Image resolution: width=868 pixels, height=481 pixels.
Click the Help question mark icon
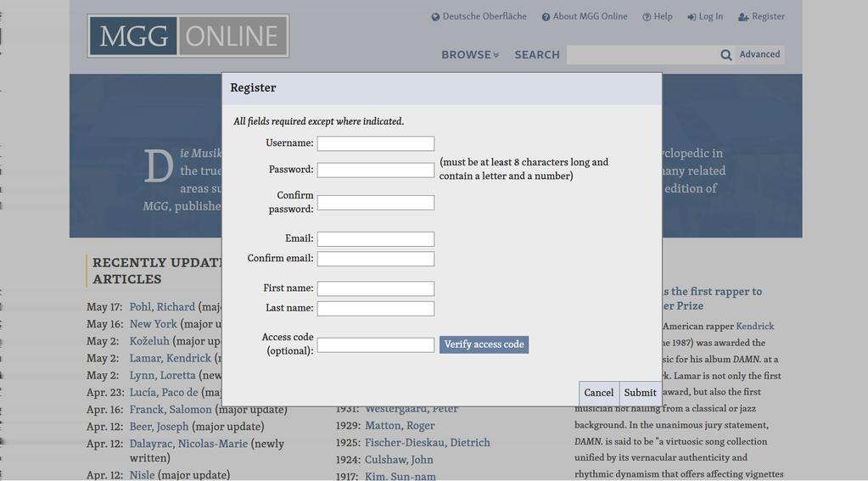pos(647,17)
